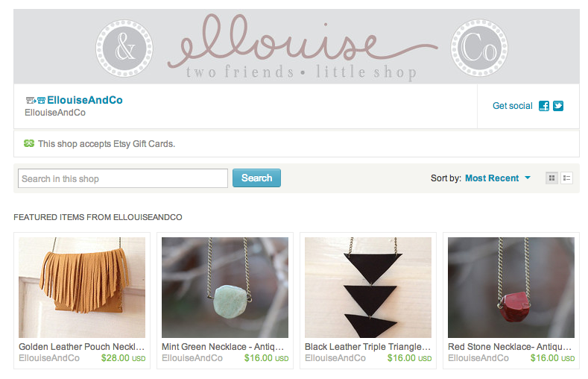This screenshot has height=379, width=588.
Task: View the Mint Green Necklace photo
Action: (225, 287)
